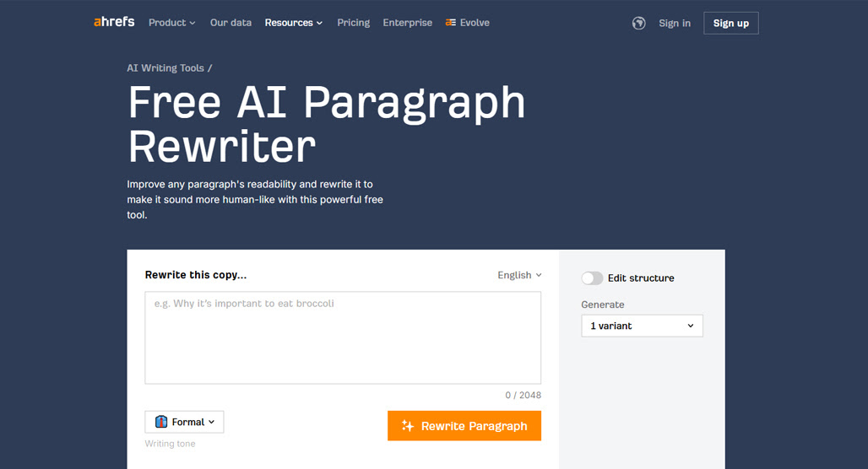Image resolution: width=868 pixels, height=469 pixels.
Task: Open the globe language selector icon
Action: [x=639, y=24]
